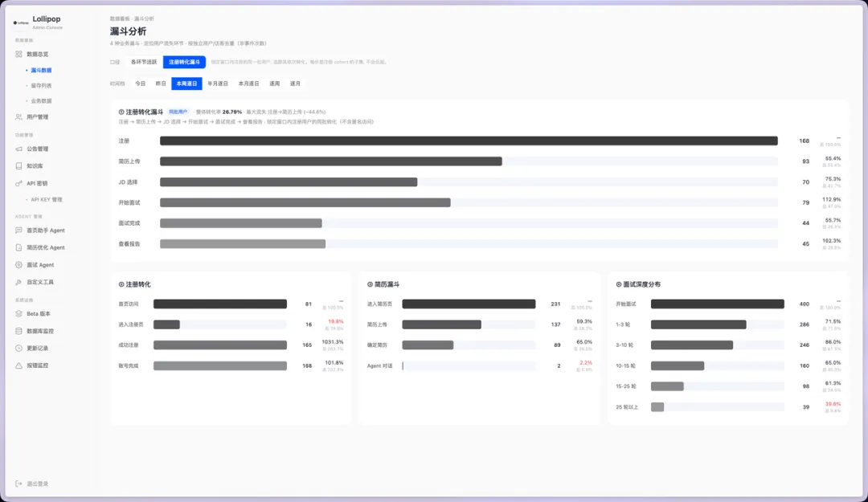Click the 面试完成 funnel bar
Viewport: 868px width, 502px height.
point(241,223)
